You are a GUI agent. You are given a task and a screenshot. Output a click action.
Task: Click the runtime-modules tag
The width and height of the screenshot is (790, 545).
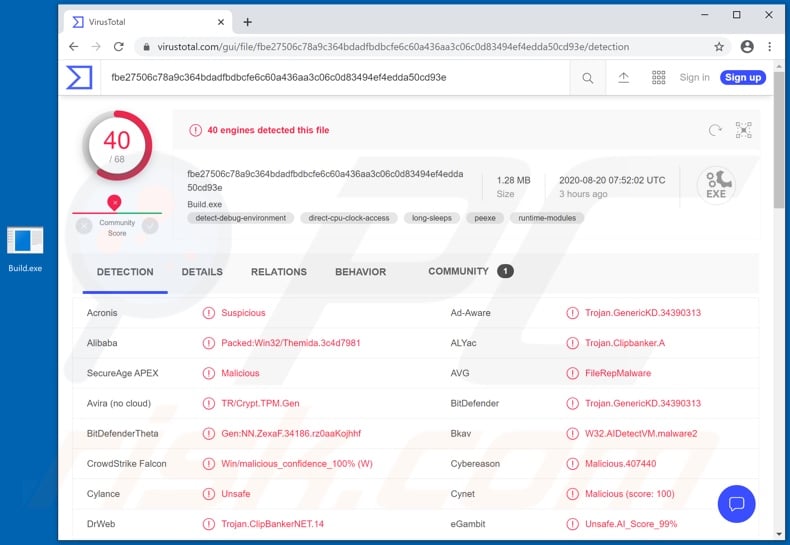[x=547, y=218]
